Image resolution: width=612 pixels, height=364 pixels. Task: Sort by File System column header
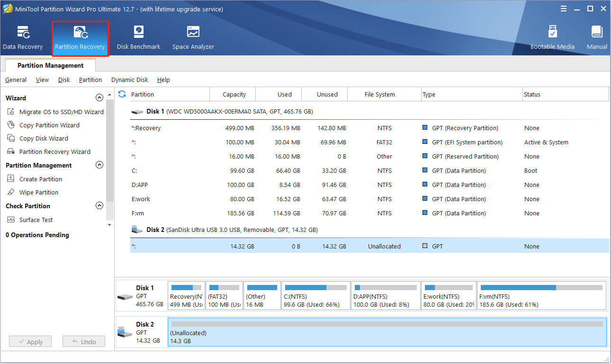[x=384, y=94]
